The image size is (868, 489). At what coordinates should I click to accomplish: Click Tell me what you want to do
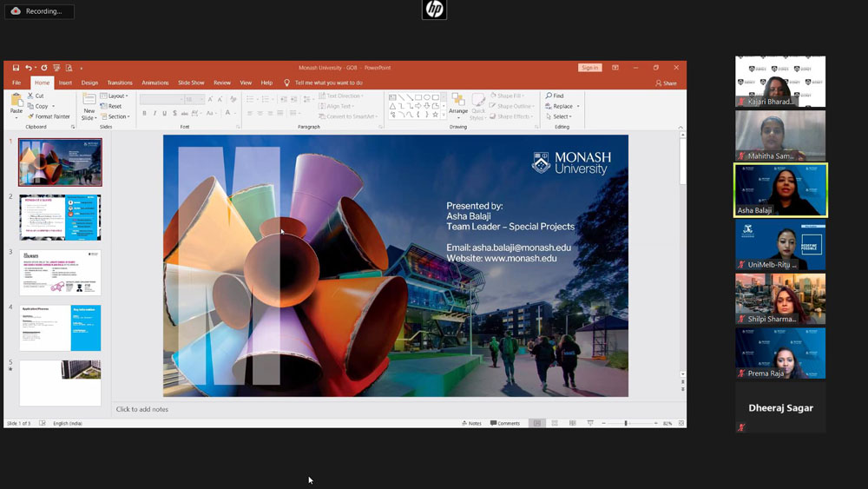[329, 83]
